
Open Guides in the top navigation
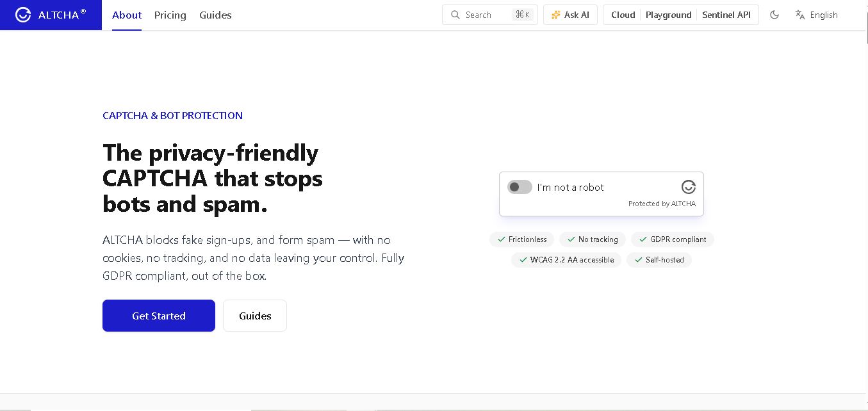click(x=215, y=15)
